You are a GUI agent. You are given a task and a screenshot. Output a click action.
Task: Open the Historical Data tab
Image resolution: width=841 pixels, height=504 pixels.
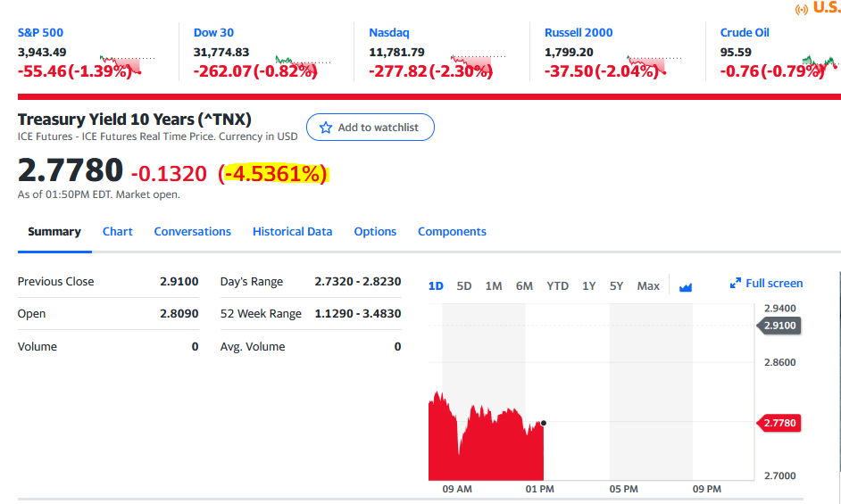[x=292, y=232]
